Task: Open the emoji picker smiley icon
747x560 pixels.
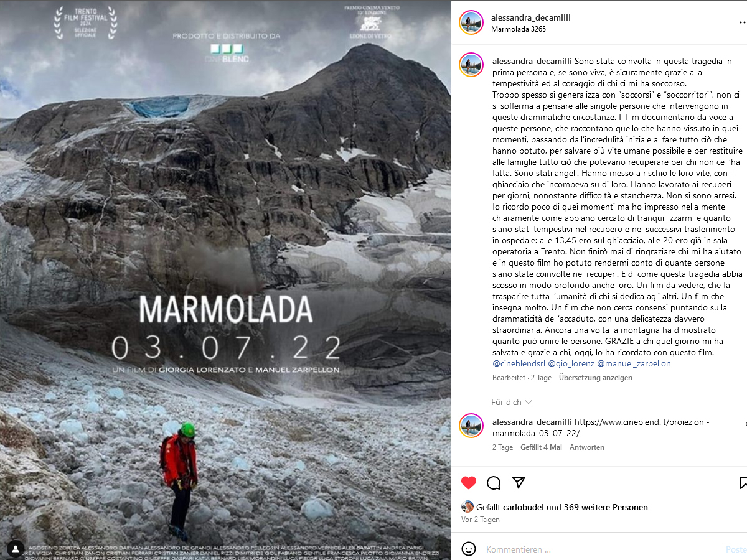Action: (469, 549)
